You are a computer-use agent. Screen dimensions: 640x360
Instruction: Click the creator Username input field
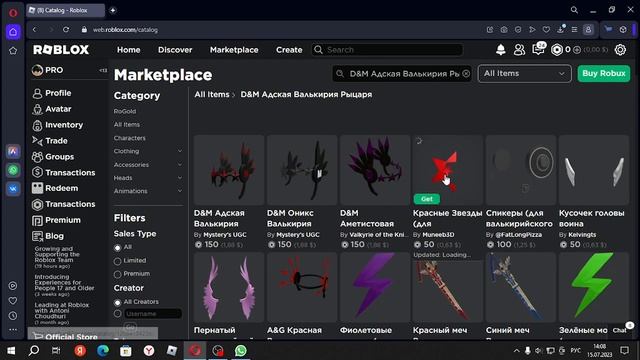(x=153, y=313)
